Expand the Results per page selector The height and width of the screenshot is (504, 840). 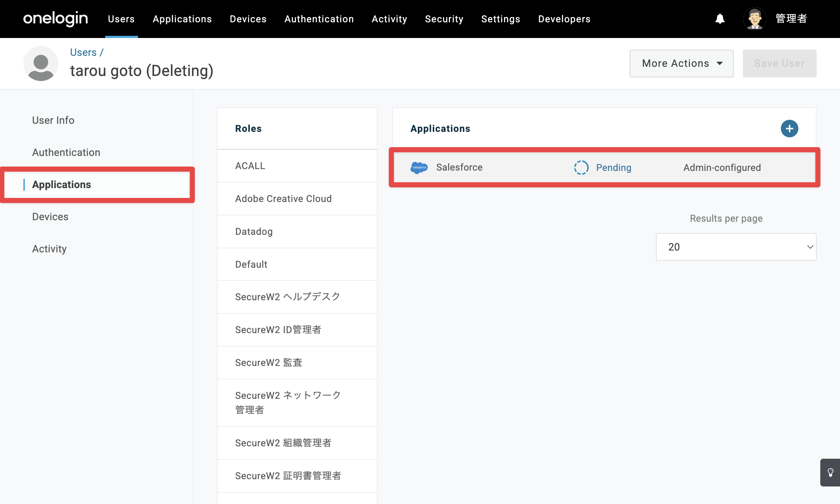click(736, 247)
